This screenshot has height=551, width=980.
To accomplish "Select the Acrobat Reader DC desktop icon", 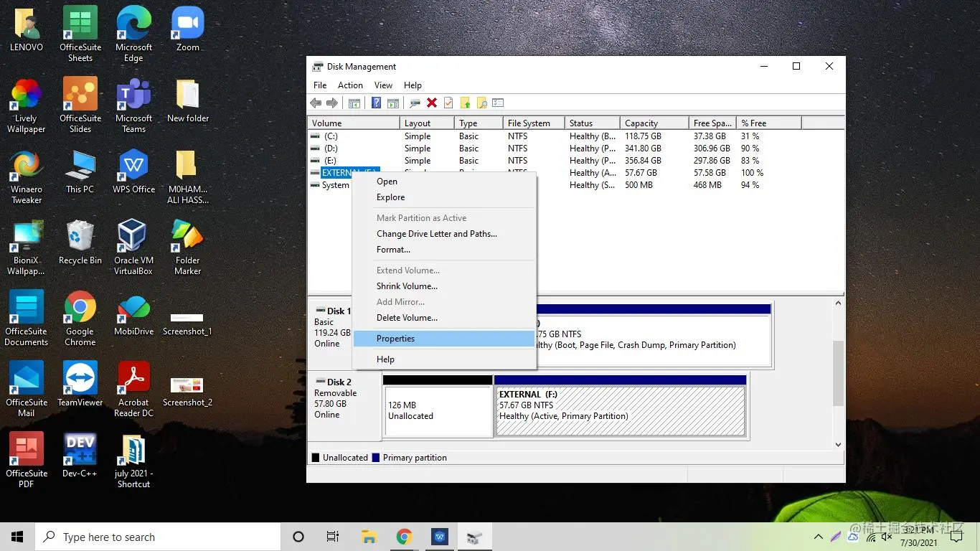I will (133, 390).
